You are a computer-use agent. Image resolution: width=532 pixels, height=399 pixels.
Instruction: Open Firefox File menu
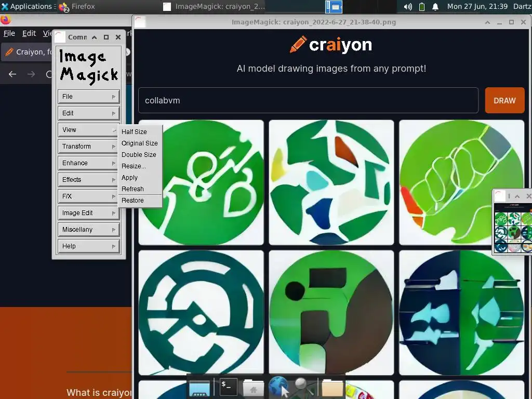[9, 33]
